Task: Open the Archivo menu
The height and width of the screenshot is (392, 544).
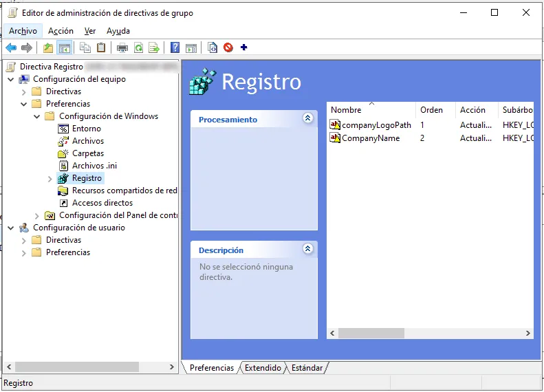Action: pos(23,31)
